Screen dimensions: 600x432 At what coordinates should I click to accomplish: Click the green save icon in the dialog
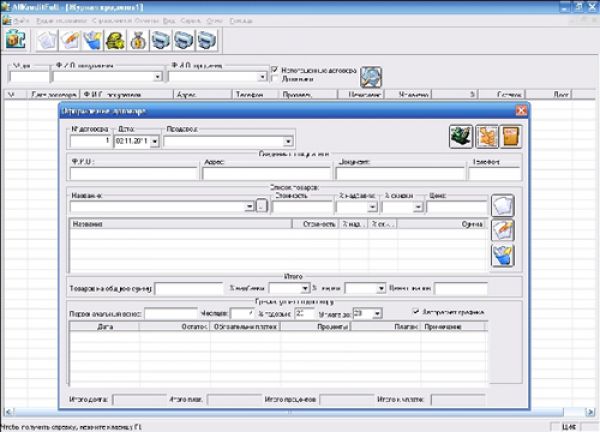460,137
